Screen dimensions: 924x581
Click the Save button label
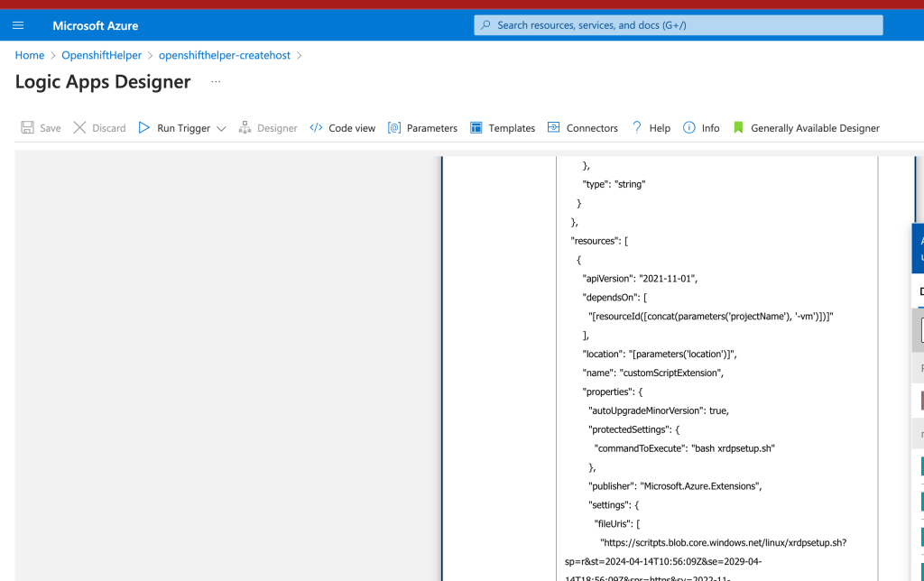click(51, 128)
